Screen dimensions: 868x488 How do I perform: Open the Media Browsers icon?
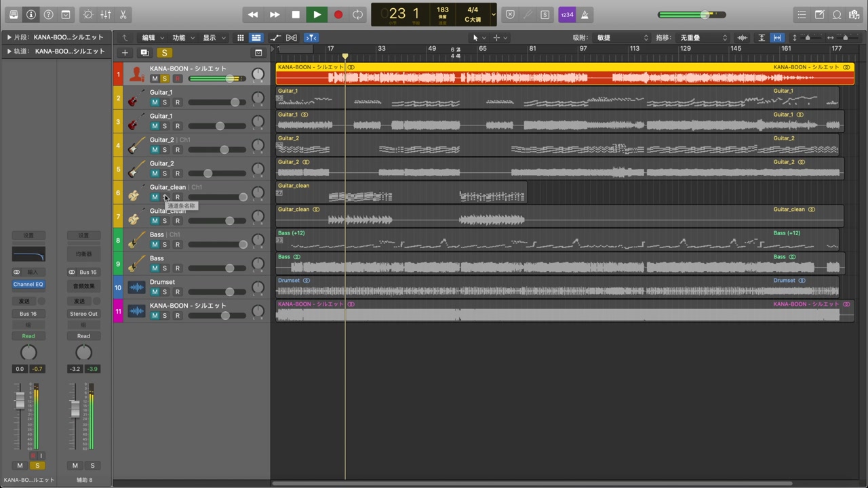coord(854,14)
